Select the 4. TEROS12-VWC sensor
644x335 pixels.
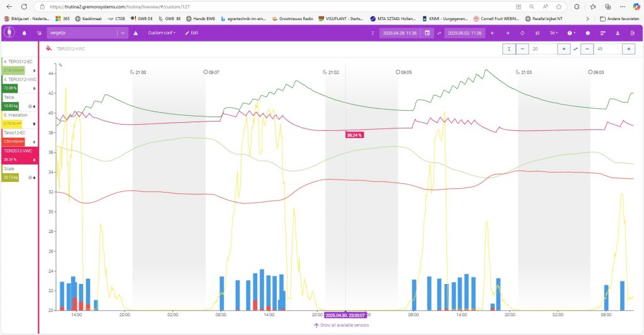19,84
